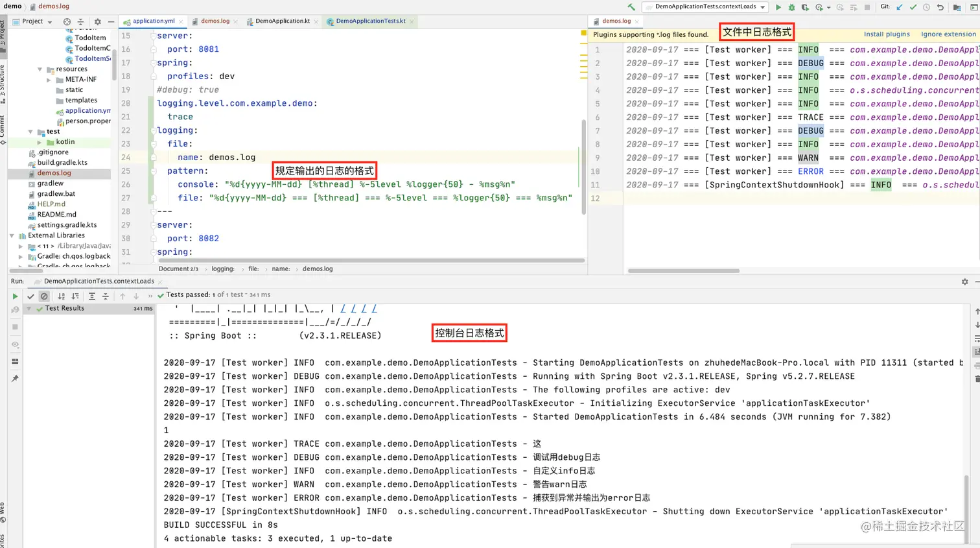Select build.gradle.kts in the Project tree
Screen dimensions: 980x548
click(x=62, y=163)
